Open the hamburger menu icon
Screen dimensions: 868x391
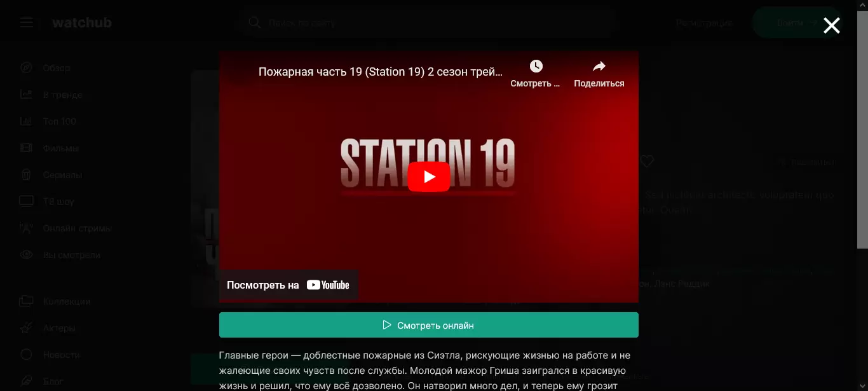pyautogui.click(x=26, y=23)
